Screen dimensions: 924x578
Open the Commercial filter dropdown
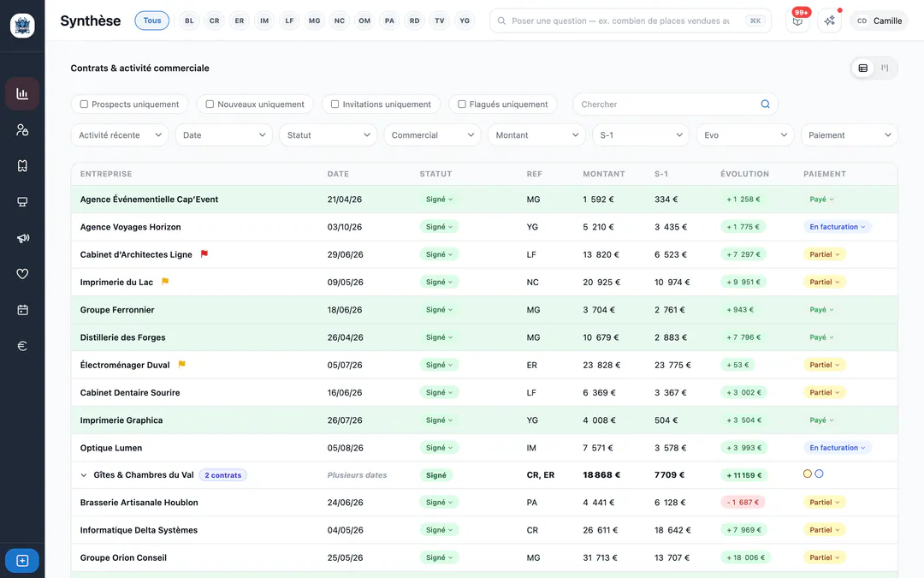[x=432, y=135]
